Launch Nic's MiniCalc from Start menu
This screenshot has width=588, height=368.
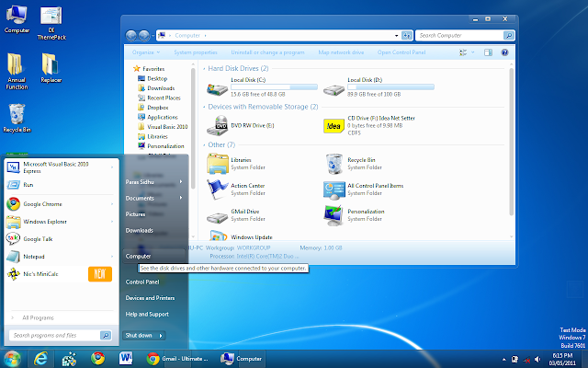click(60, 274)
